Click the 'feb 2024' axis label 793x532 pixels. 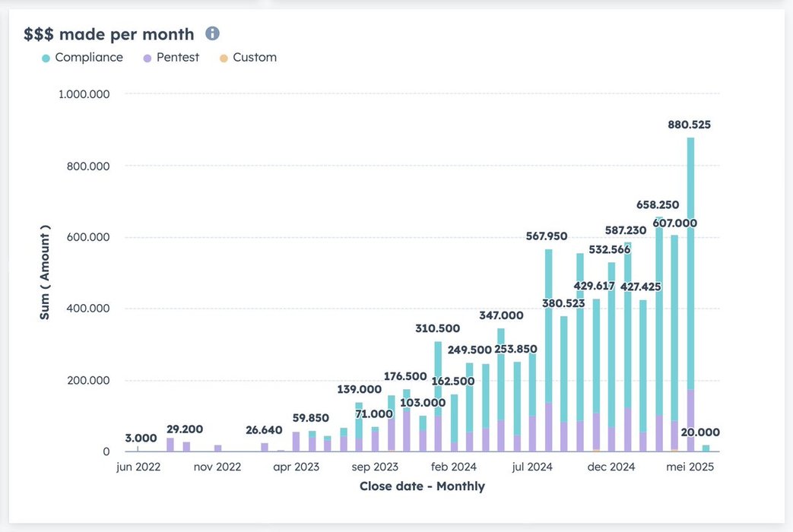point(454,467)
